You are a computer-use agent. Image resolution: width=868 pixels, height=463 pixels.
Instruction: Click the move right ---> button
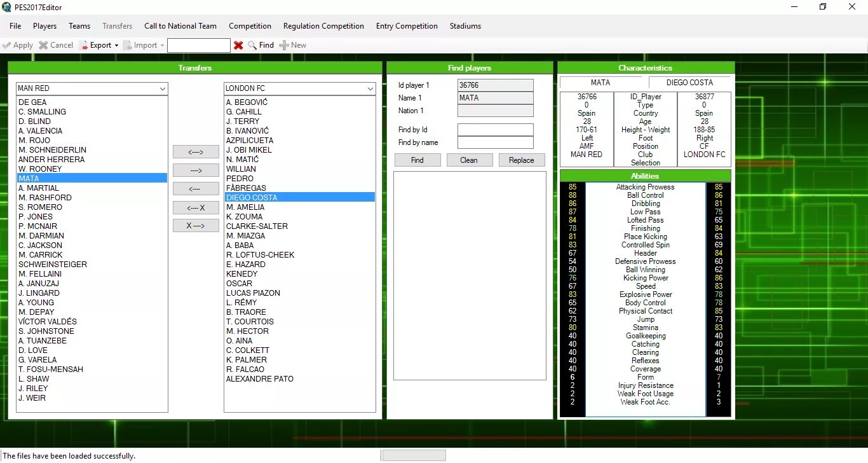coord(196,170)
